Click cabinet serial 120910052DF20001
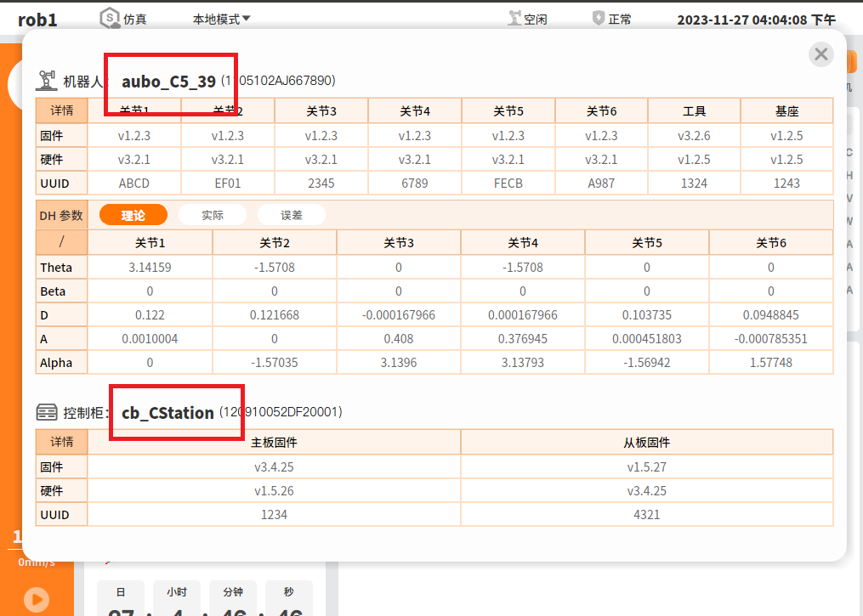The height and width of the screenshot is (616, 863). click(x=281, y=411)
